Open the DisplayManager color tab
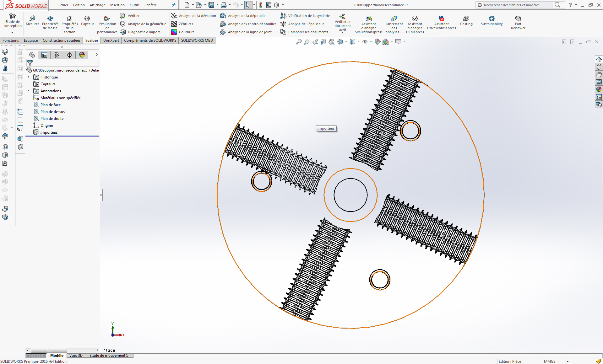The image size is (603, 364). (x=82, y=55)
